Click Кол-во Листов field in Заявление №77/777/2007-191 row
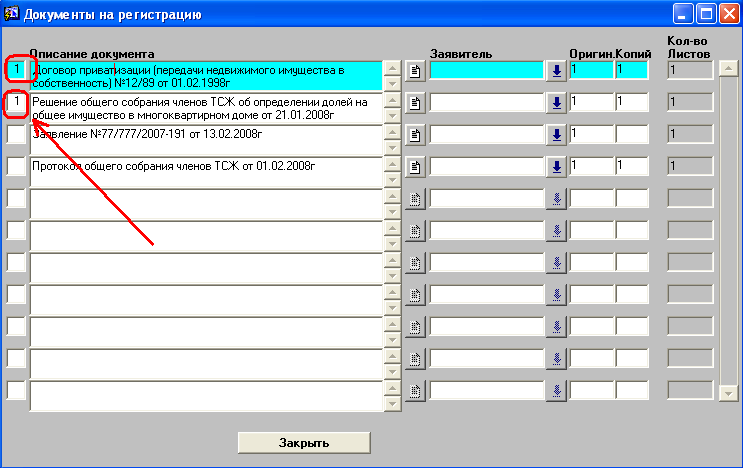The height and width of the screenshot is (468, 743). click(690, 135)
